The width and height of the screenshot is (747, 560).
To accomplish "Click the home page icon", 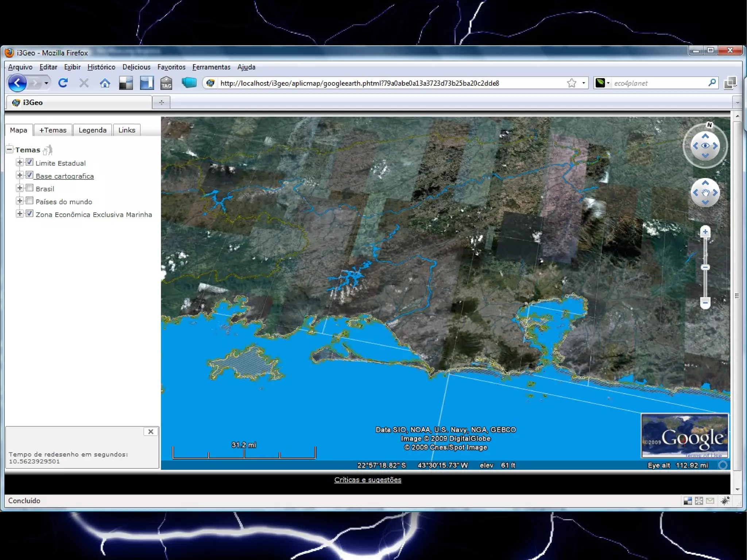I will (105, 83).
